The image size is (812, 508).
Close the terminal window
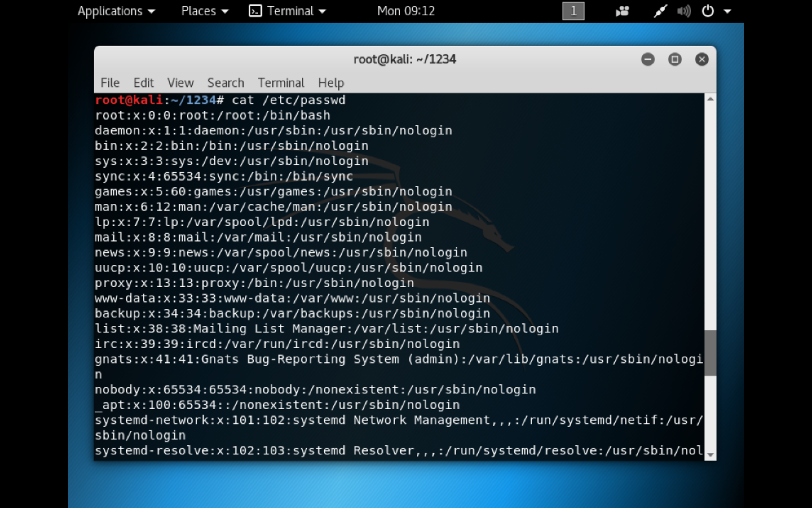coord(701,60)
